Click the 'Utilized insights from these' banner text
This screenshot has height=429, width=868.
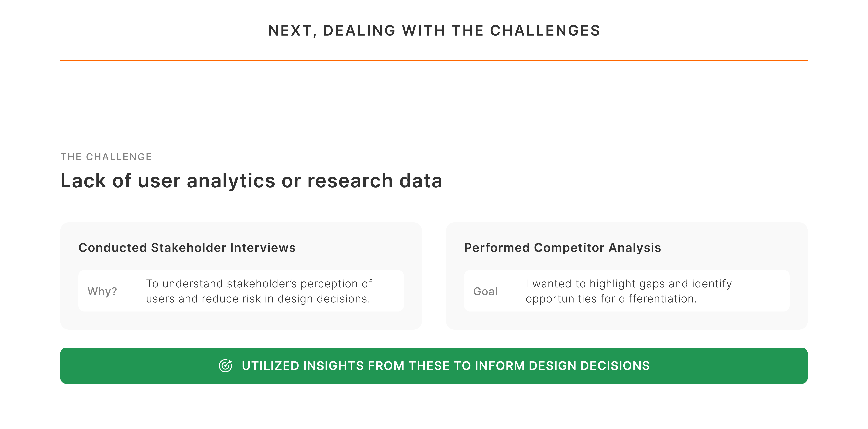(445, 366)
